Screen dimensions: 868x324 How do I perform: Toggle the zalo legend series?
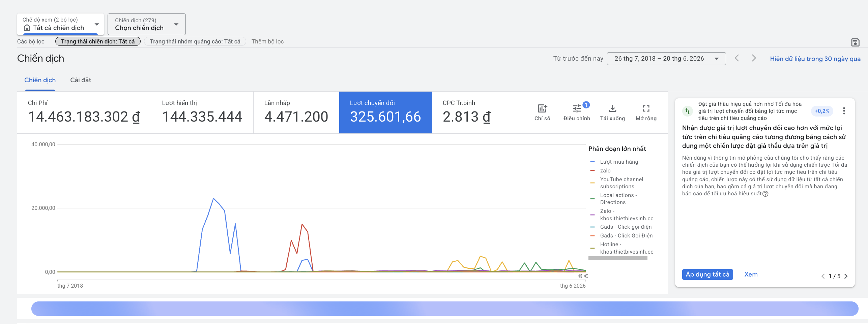coord(601,171)
